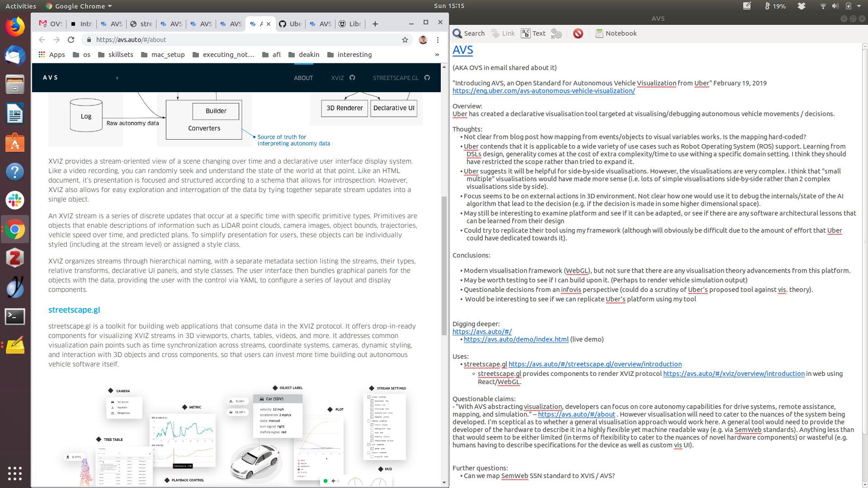868x488 pixels.
Task: Click the Search tool in Zim toolbar
Action: point(468,33)
